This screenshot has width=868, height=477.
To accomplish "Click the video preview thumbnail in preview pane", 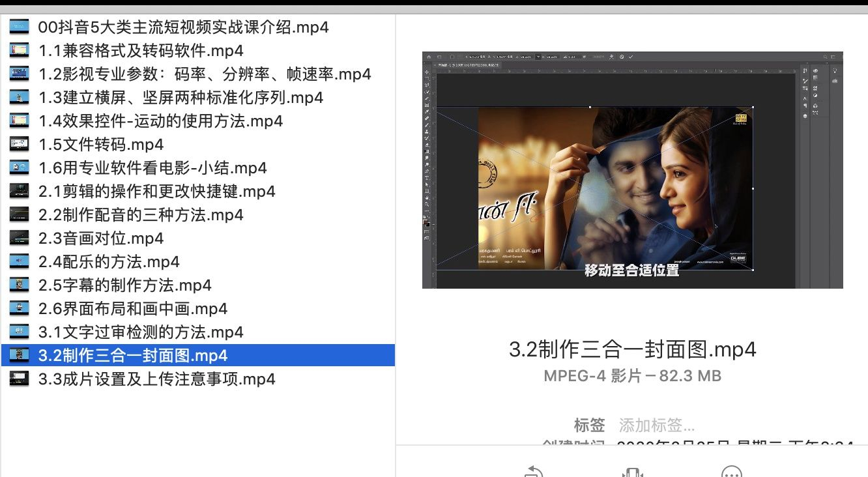I will pyautogui.click(x=632, y=170).
